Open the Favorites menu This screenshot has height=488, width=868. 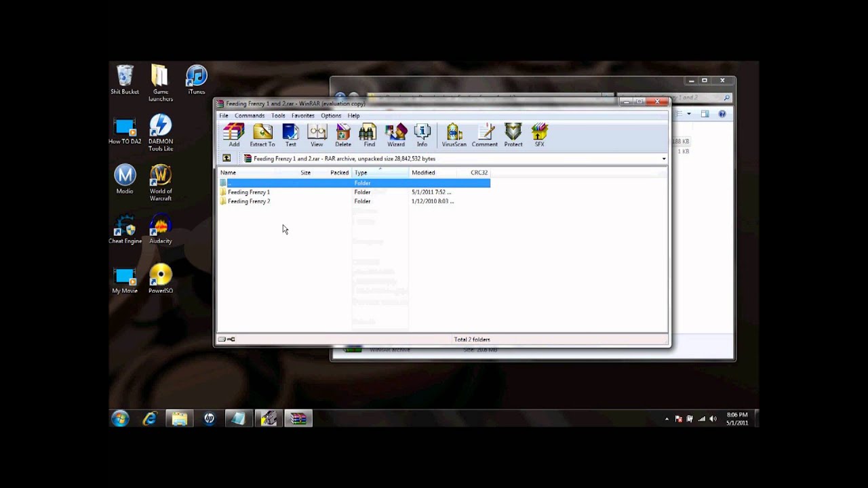pyautogui.click(x=302, y=116)
